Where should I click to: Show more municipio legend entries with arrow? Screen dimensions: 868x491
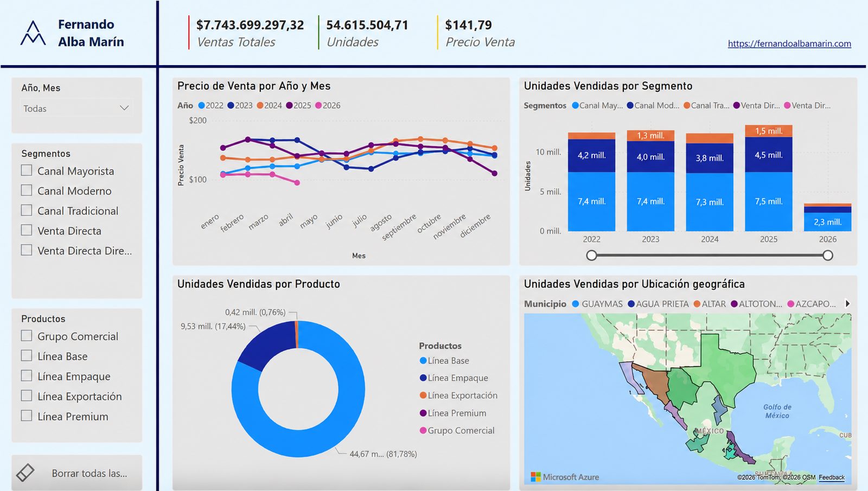point(847,304)
